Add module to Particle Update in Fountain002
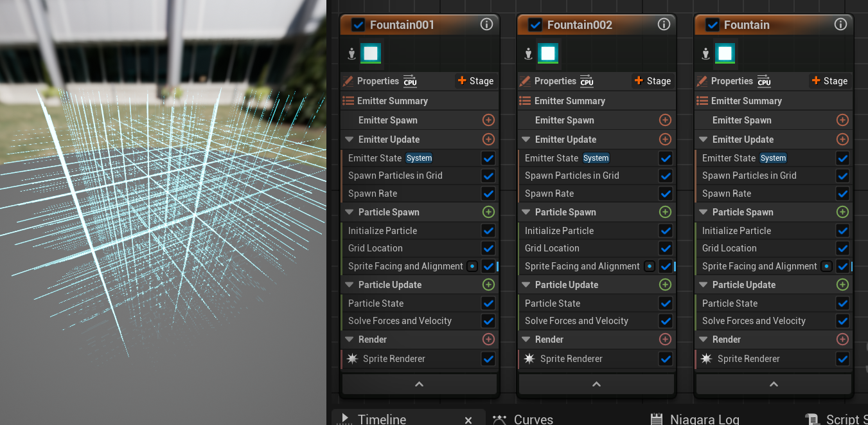868x425 pixels. click(665, 285)
